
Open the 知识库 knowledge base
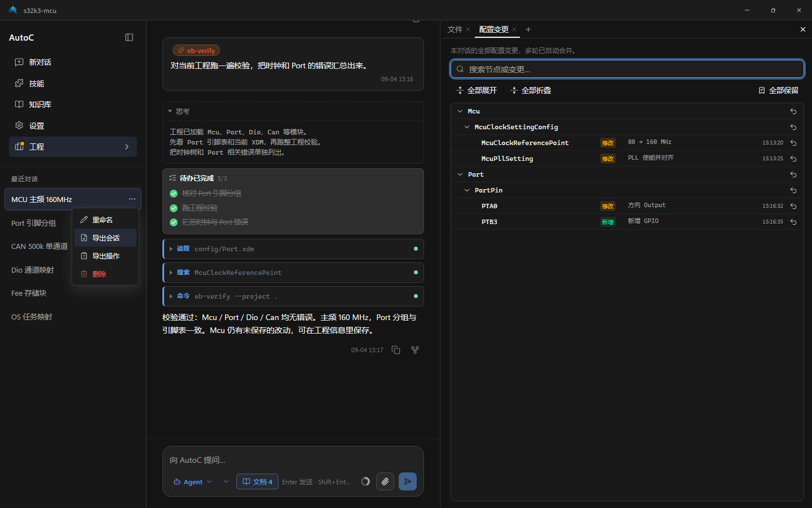(x=73, y=104)
